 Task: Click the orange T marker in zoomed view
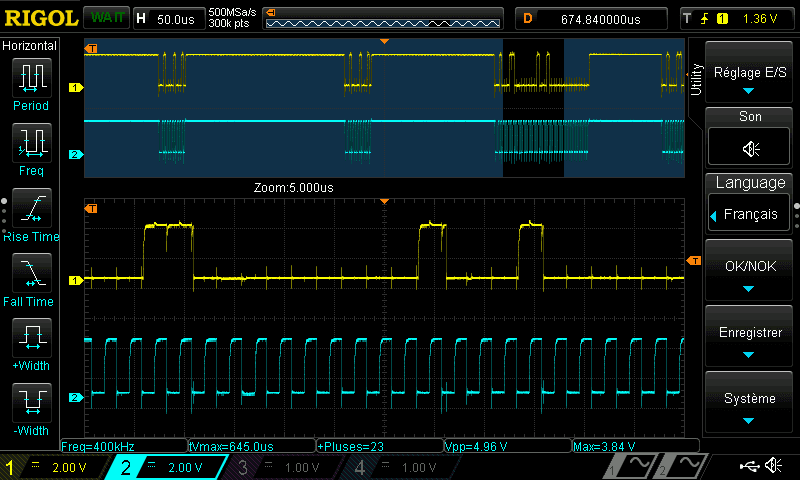point(91,209)
